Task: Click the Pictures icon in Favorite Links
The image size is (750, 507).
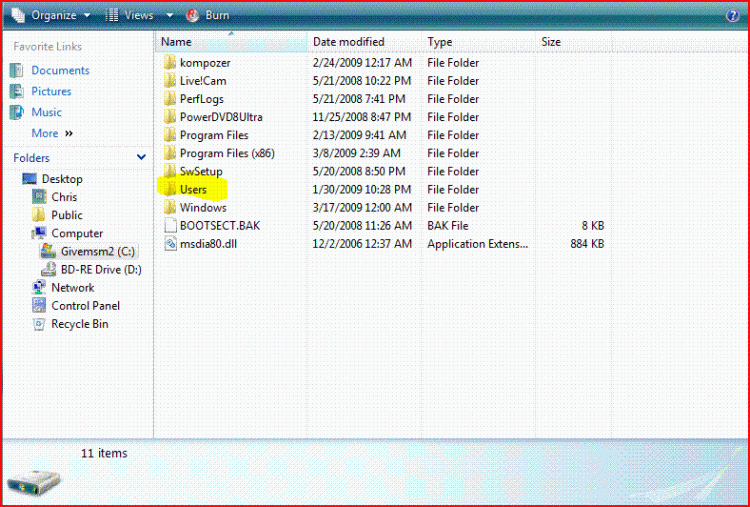Action: 17,91
